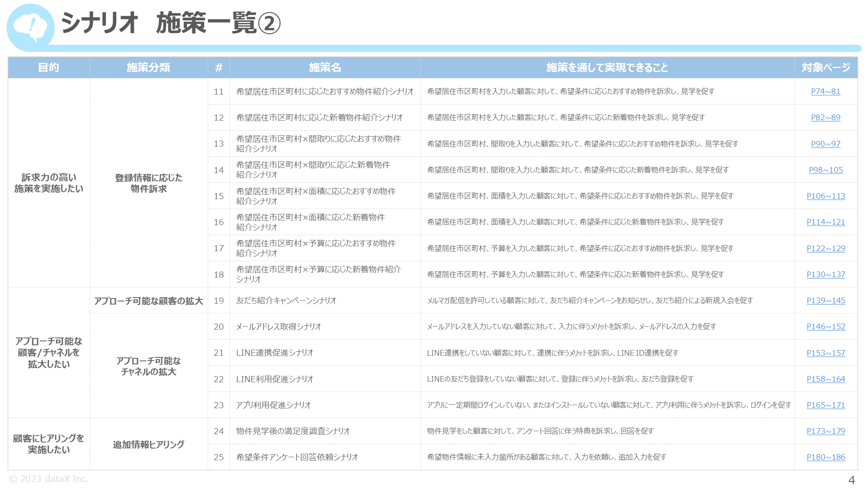Viewport: 868px width, 488px height.
Task: Open page link P139~145
Action: click(825, 301)
